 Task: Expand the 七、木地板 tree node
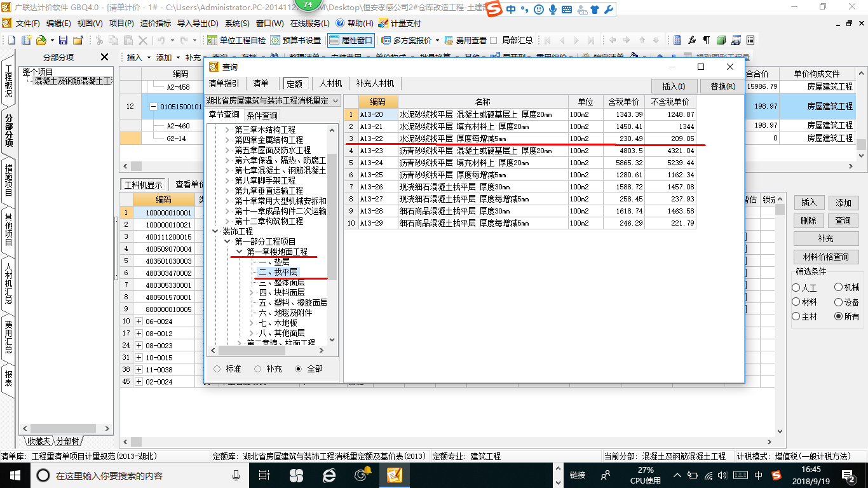[252, 323]
